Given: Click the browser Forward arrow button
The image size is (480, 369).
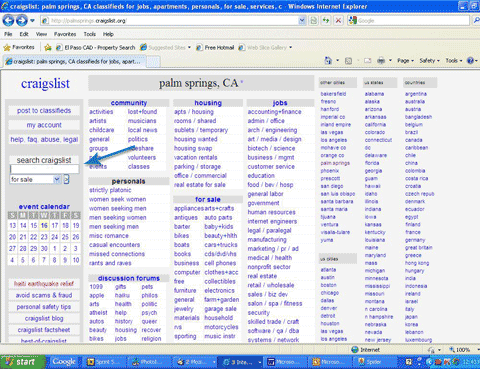Looking at the screenshot, I should coord(22,21).
